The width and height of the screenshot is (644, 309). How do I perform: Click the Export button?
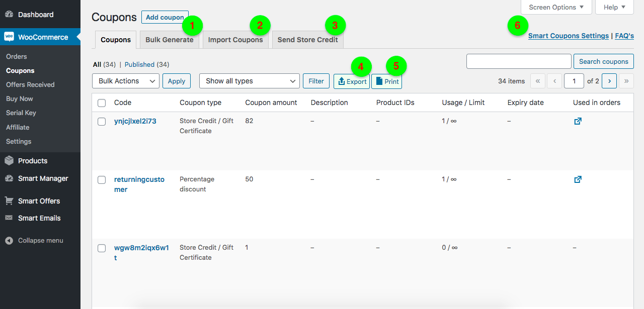352,81
